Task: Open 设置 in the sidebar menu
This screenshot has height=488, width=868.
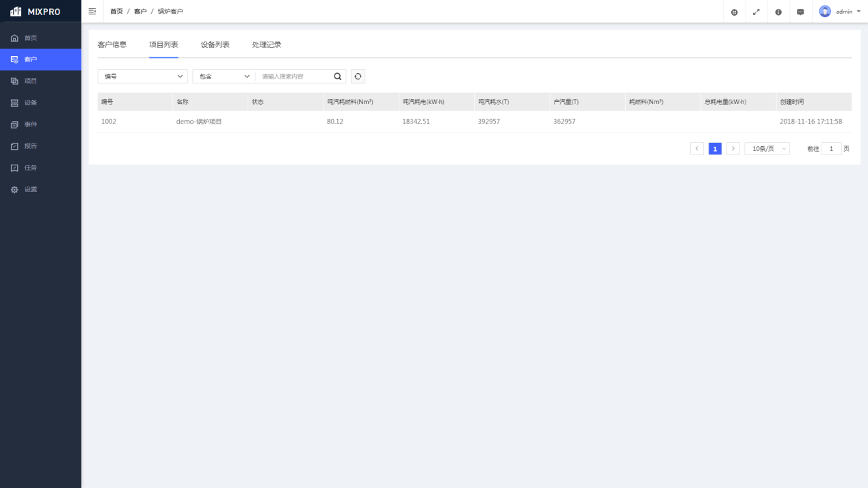Action: pos(31,189)
